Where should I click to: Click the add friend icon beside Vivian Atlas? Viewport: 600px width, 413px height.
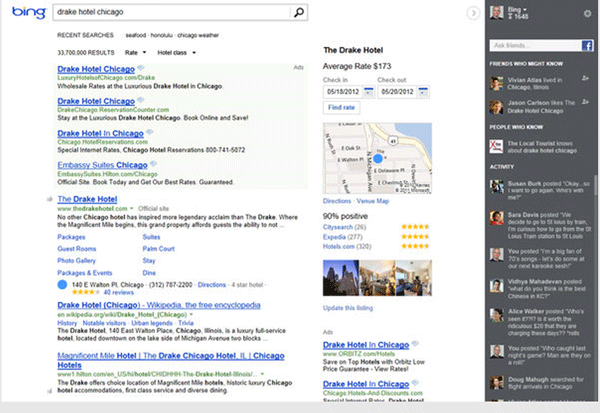pos(585,78)
